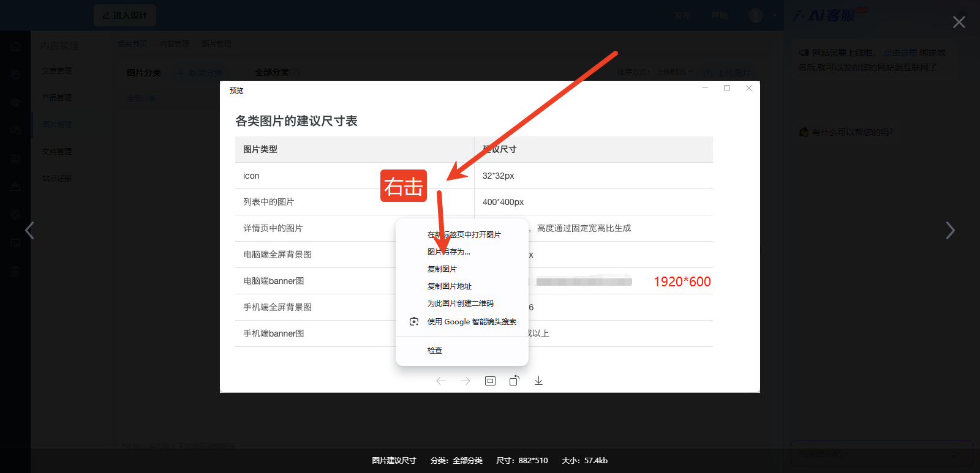Open 文章管理 in the sidebar

[57, 71]
